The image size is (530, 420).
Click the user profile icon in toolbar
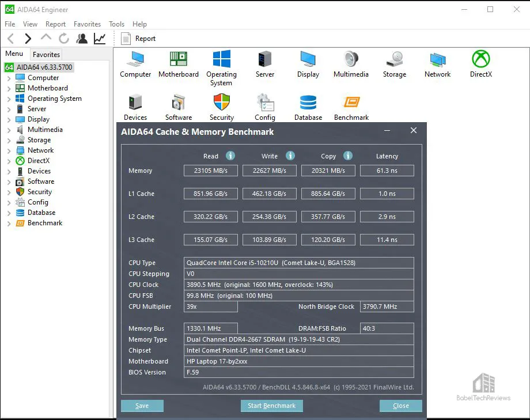(x=82, y=39)
